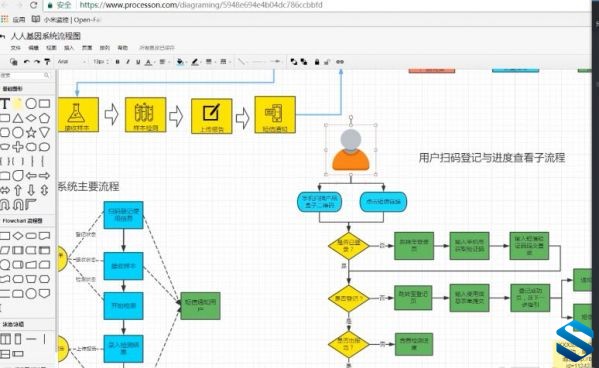Expand the text alignment dropdown
This screenshot has width=599, height=368.
coord(164,62)
